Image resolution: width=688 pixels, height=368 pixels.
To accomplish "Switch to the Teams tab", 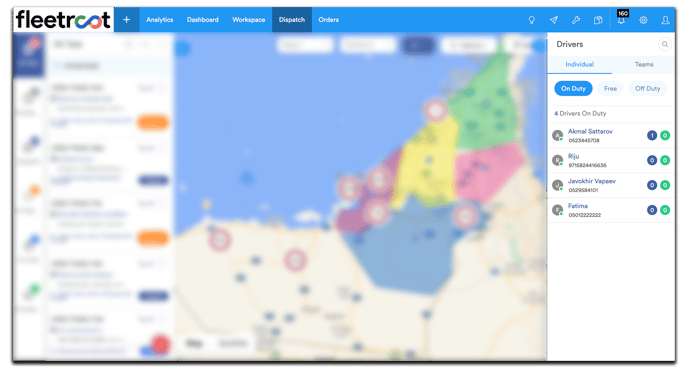I will [x=644, y=64].
